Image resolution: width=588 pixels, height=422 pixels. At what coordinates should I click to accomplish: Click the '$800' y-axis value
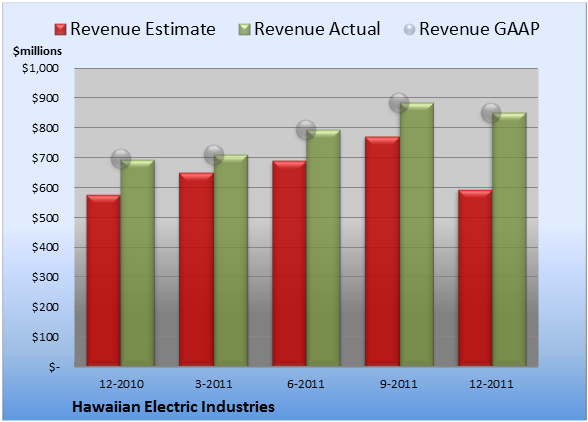45,128
